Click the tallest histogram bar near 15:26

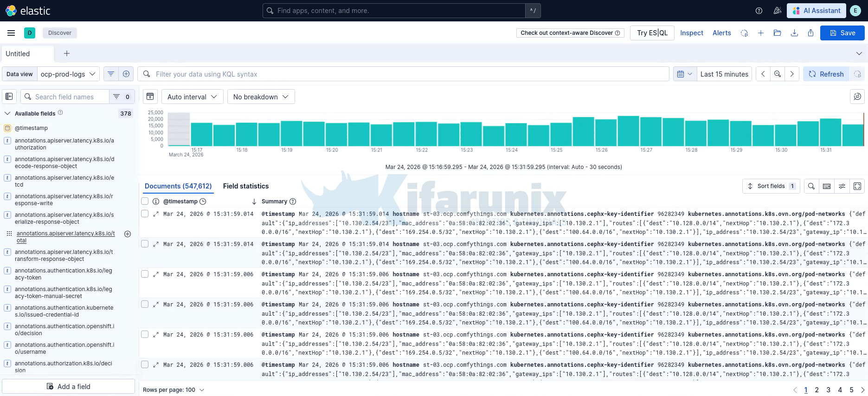click(x=629, y=131)
